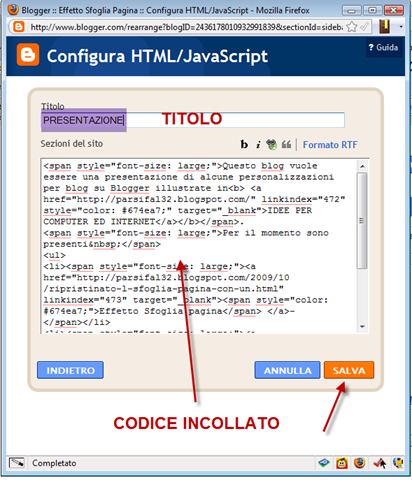Minimize the Firefox window
The width and height of the screenshot is (412, 480).
(351, 11)
